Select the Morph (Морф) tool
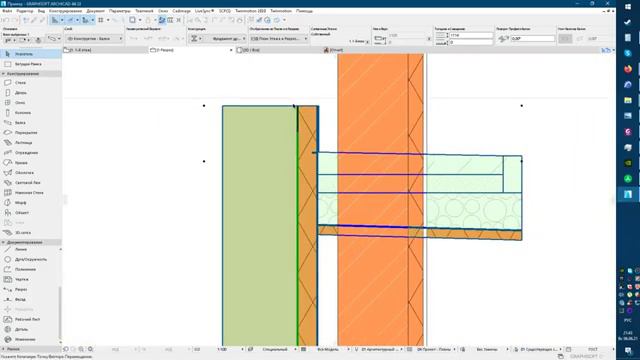The width and height of the screenshot is (640, 360). (x=31, y=202)
